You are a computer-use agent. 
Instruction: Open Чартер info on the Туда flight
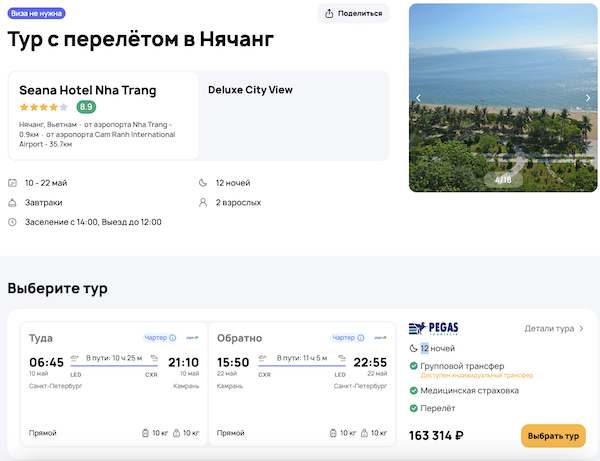[x=159, y=338]
